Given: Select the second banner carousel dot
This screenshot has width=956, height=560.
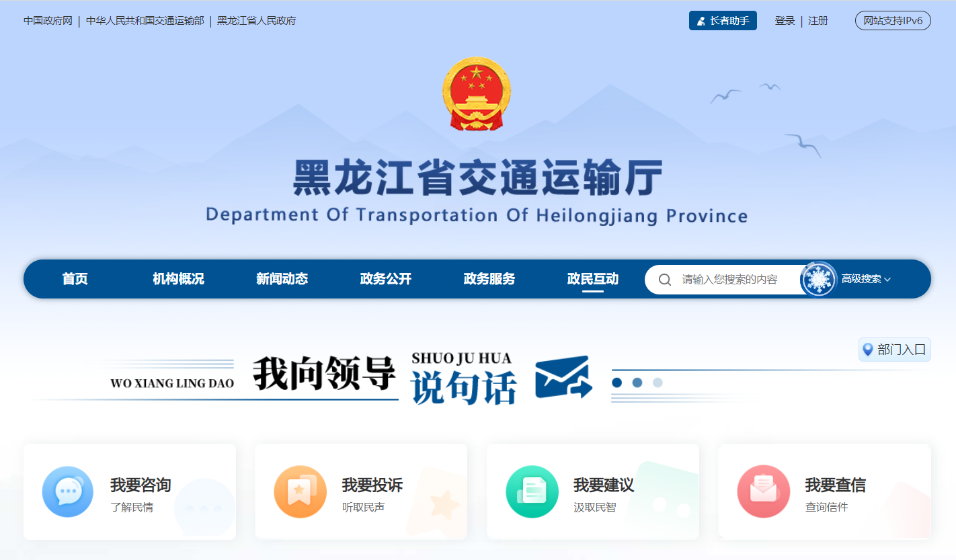Looking at the screenshot, I should [x=637, y=383].
